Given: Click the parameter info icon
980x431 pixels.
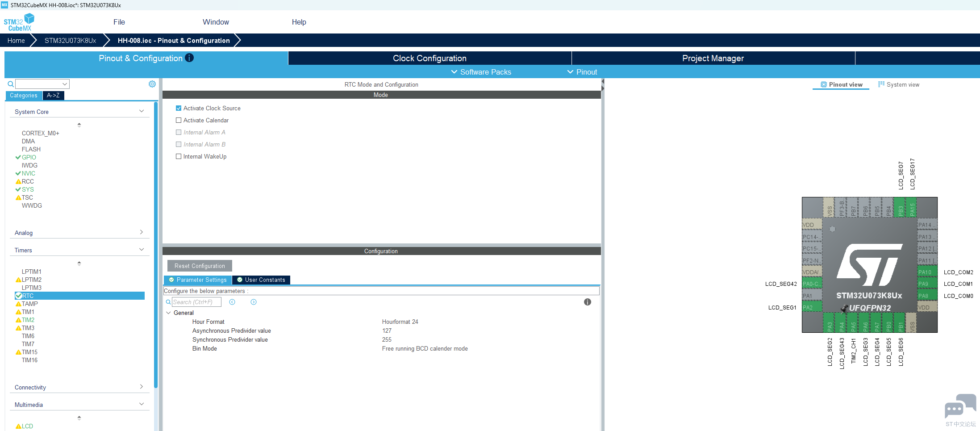Looking at the screenshot, I should point(588,302).
